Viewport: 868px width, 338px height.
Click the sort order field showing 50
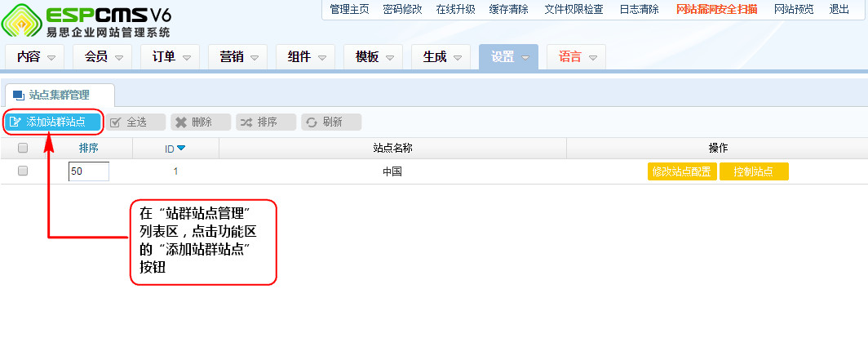89,171
